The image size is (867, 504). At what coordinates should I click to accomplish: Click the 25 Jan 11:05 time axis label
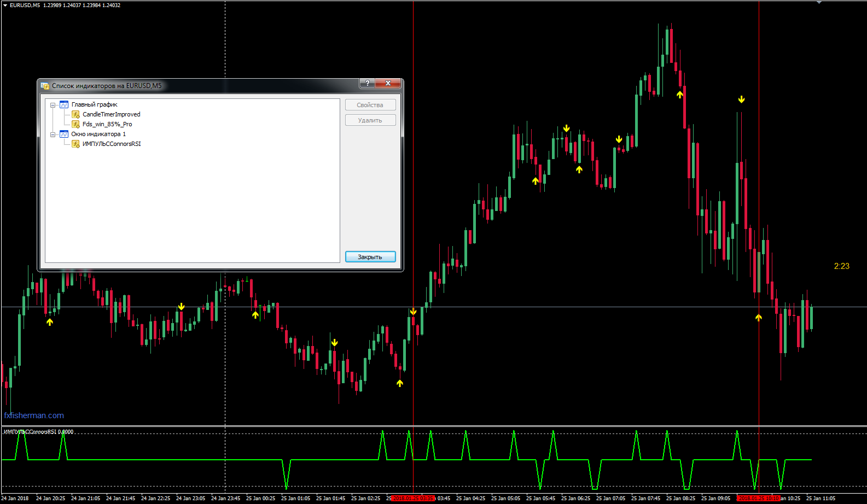point(821,499)
